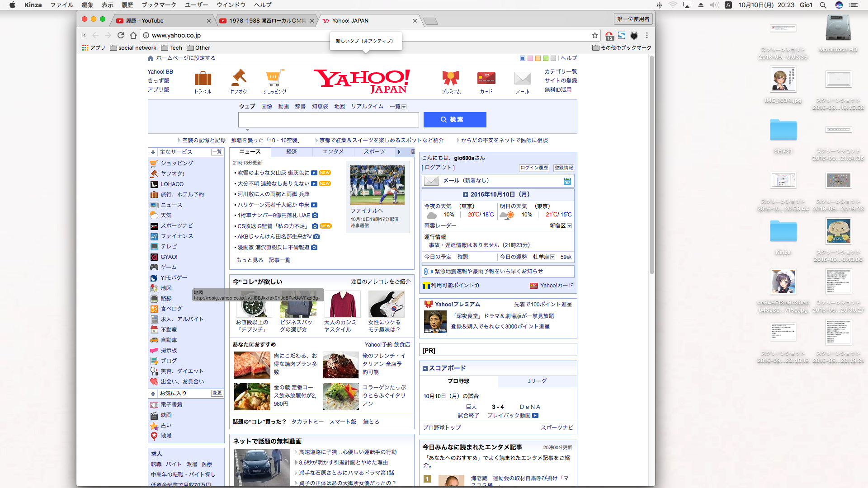
Task: Open the black wolf extension icon
Action: coord(634,35)
